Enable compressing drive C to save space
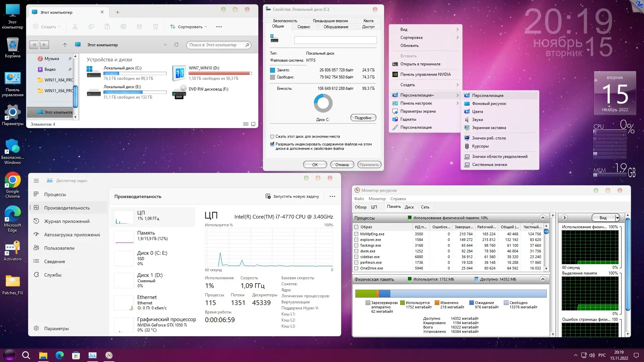644x362 pixels. pyautogui.click(x=272, y=136)
